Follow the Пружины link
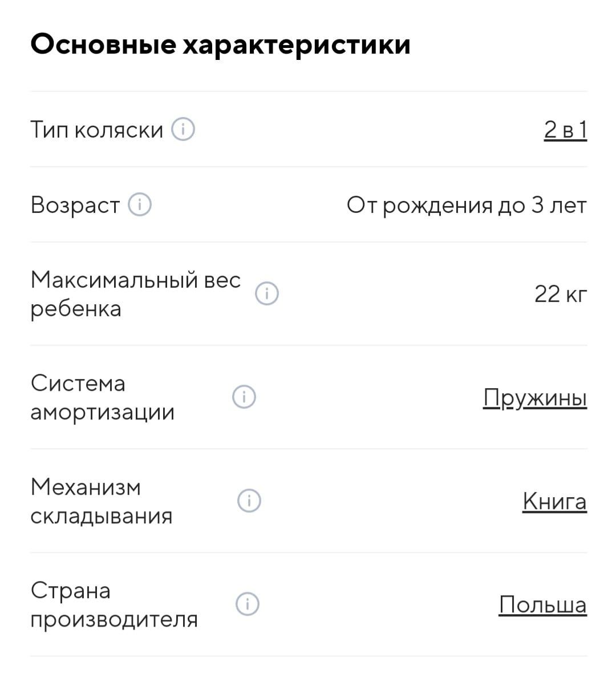This screenshot has height=694, width=616. (x=535, y=398)
